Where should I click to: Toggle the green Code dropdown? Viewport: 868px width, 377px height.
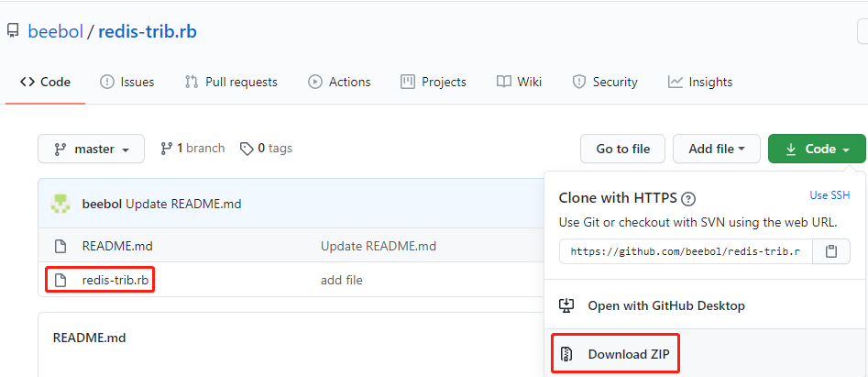coord(817,149)
